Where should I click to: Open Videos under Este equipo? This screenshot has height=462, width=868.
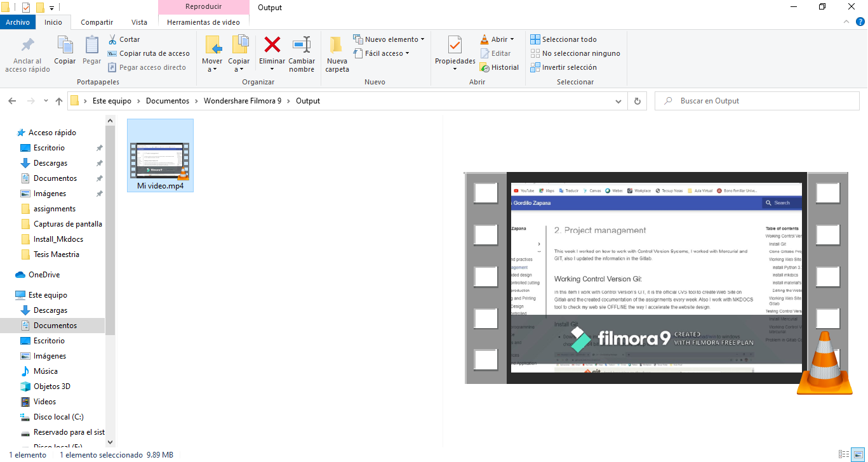(x=44, y=402)
